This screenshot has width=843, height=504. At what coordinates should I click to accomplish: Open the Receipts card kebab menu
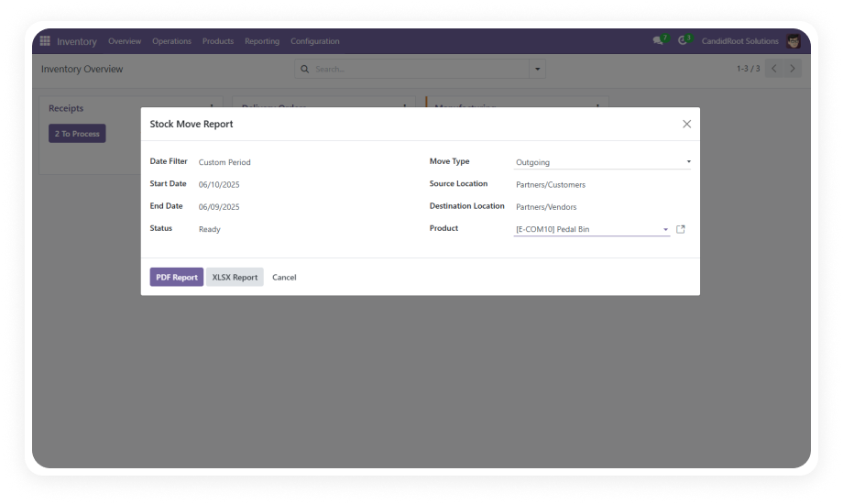coord(212,106)
